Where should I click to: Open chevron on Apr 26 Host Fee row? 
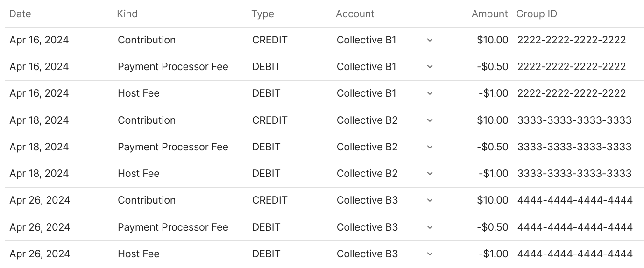coord(430,254)
